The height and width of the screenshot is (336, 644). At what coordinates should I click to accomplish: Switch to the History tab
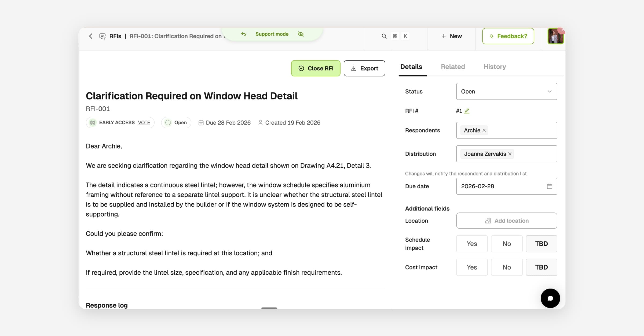[x=495, y=67]
